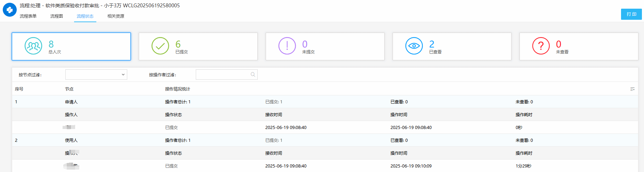Expand the 申请人 node row
644x172 pixels.
coord(71,102)
